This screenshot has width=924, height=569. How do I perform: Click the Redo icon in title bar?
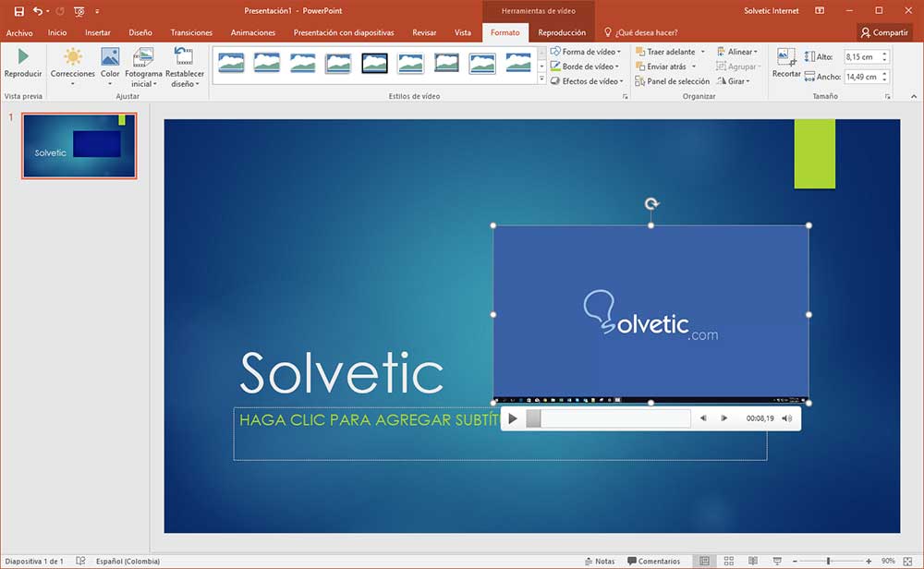click(60, 11)
